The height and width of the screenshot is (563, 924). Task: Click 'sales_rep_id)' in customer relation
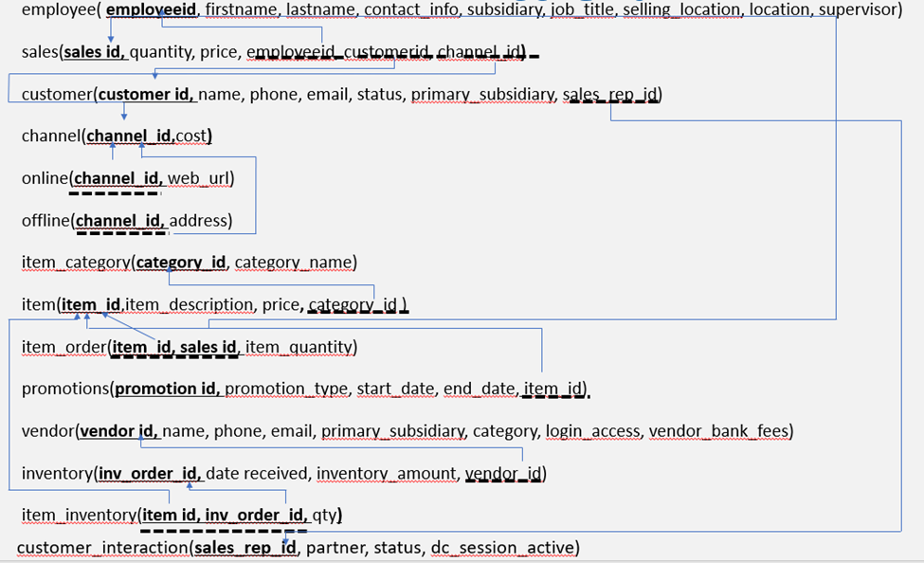pyautogui.click(x=612, y=95)
